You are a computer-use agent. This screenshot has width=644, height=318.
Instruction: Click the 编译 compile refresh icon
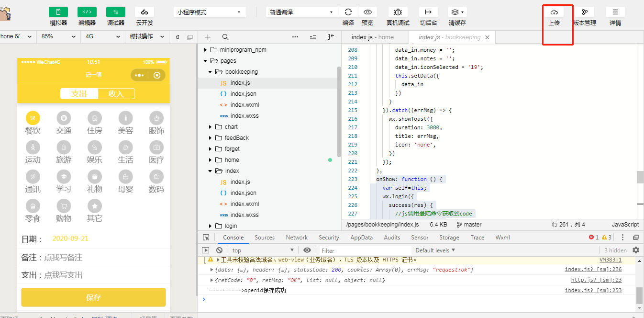click(x=348, y=12)
